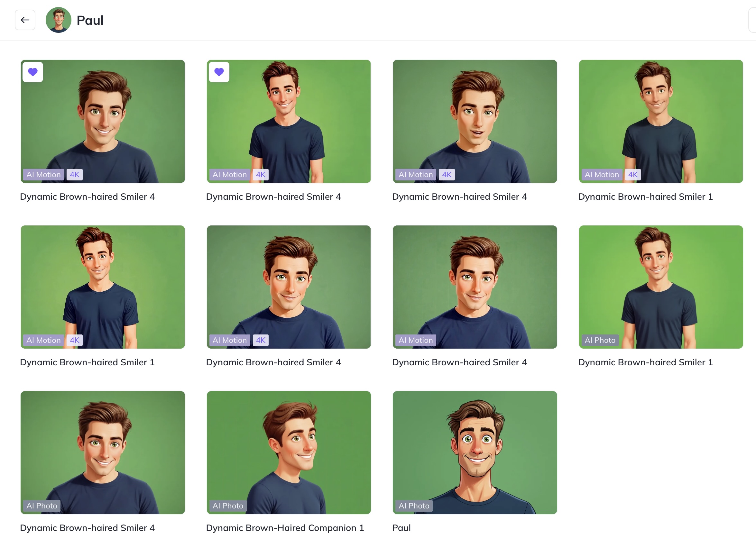The width and height of the screenshot is (756, 557).
Task: Click AI Photo badge on Smiler 1 card
Action: 600,340
